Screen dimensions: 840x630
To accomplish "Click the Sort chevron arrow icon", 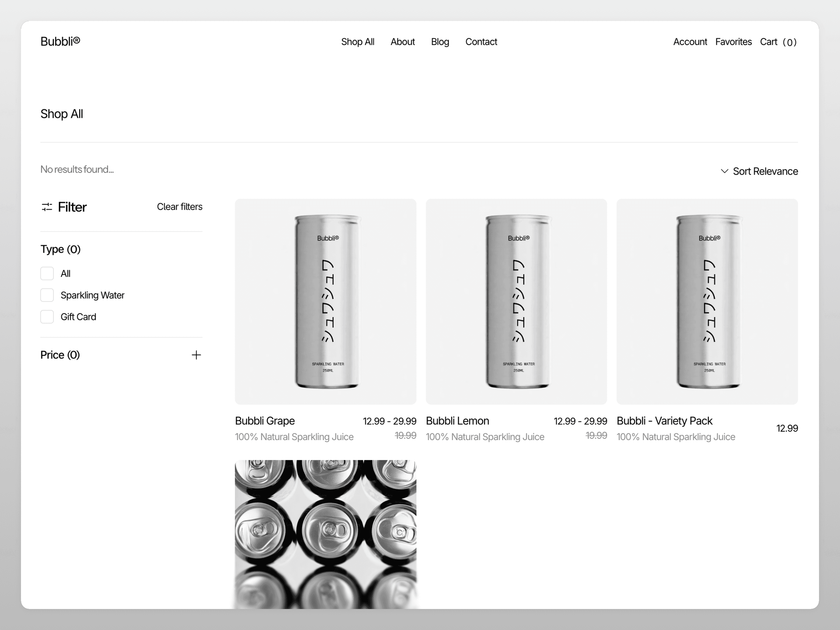I will pyautogui.click(x=724, y=171).
